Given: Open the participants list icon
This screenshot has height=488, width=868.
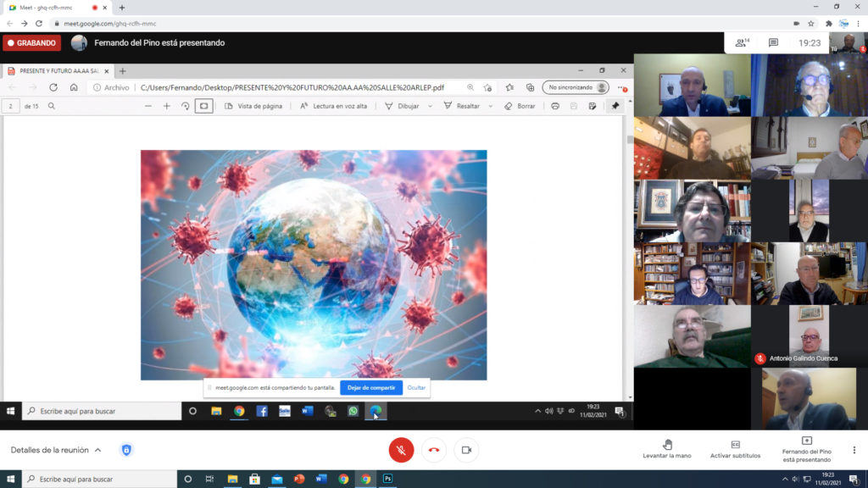Looking at the screenshot, I should [x=743, y=42].
